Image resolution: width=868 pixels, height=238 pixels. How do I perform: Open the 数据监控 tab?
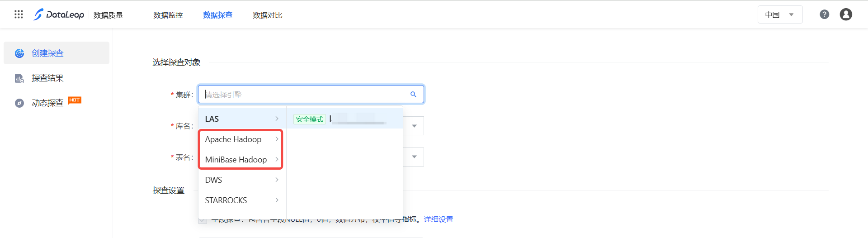point(168,15)
